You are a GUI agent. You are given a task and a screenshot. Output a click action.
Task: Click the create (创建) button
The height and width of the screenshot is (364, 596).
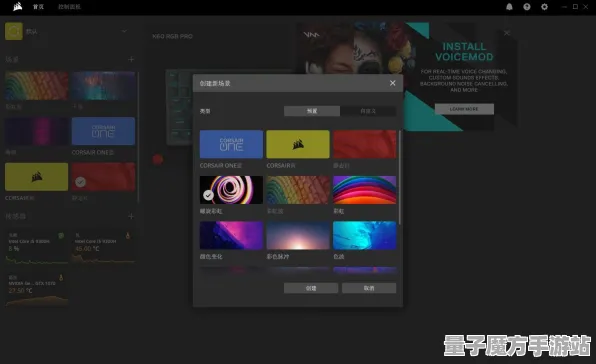coord(311,288)
